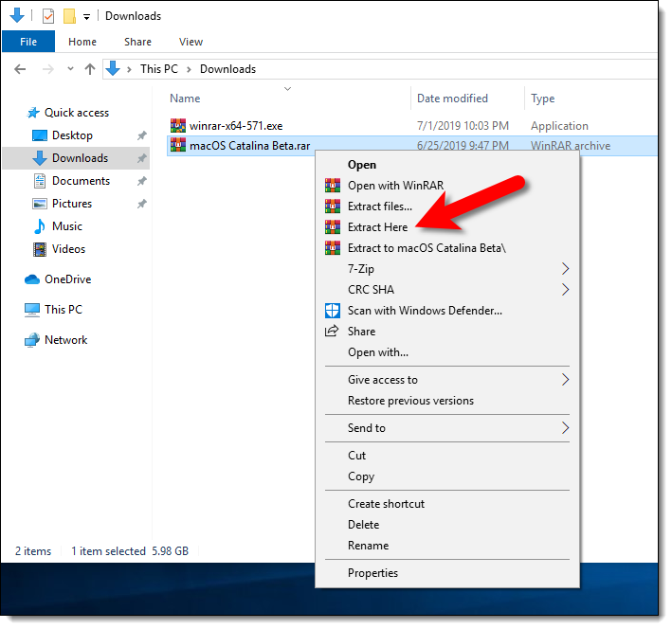The height and width of the screenshot is (629, 672).
Task: Switch to the View ribbon tab
Action: (x=191, y=42)
